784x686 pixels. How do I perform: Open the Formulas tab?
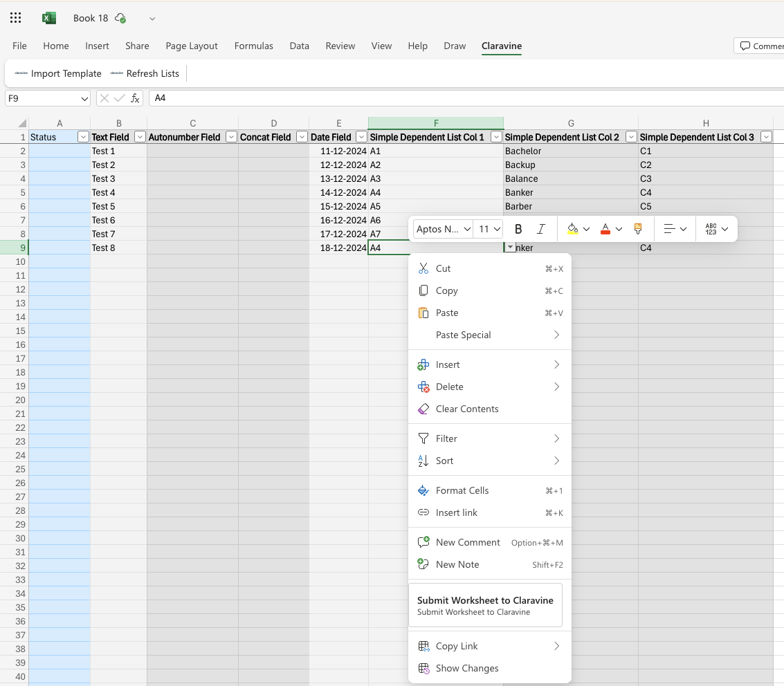(x=253, y=46)
